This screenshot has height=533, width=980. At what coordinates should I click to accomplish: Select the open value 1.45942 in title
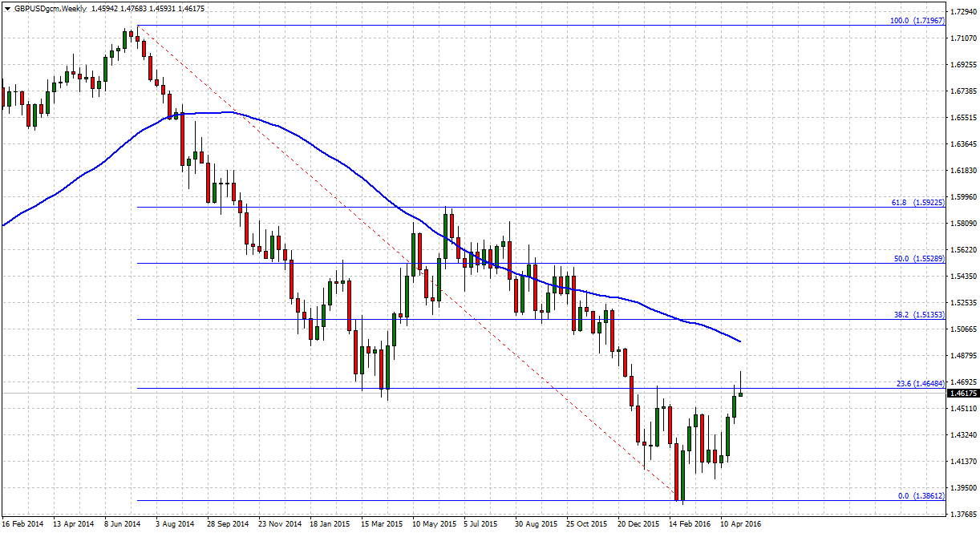[x=105, y=8]
